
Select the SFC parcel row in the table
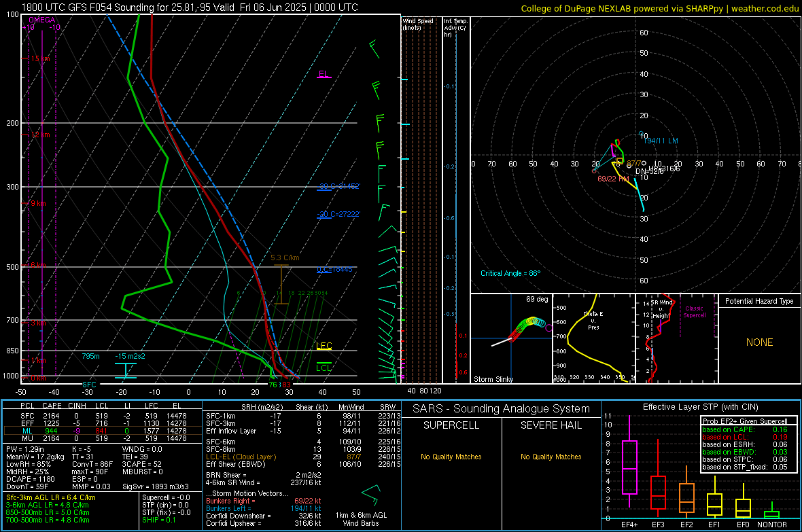pyautogui.click(x=103, y=416)
